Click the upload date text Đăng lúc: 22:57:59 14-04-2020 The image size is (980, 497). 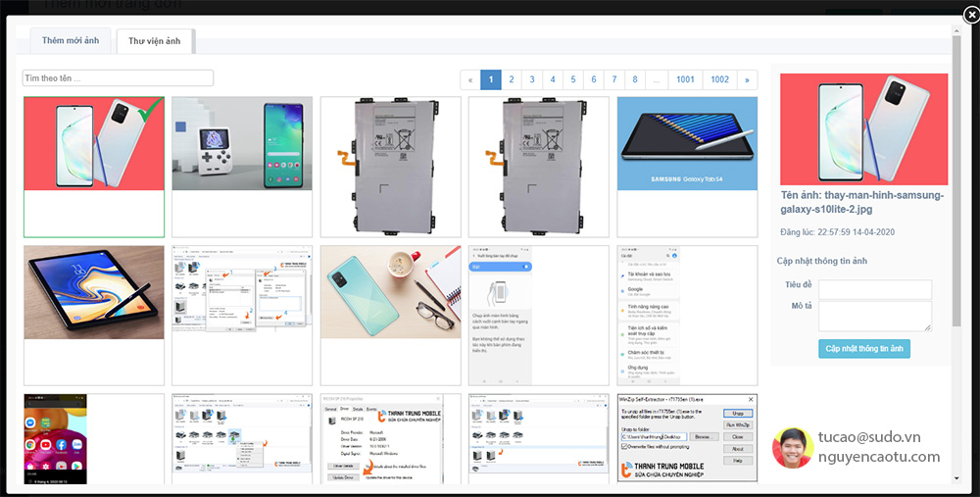pyautogui.click(x=838, y=232)
